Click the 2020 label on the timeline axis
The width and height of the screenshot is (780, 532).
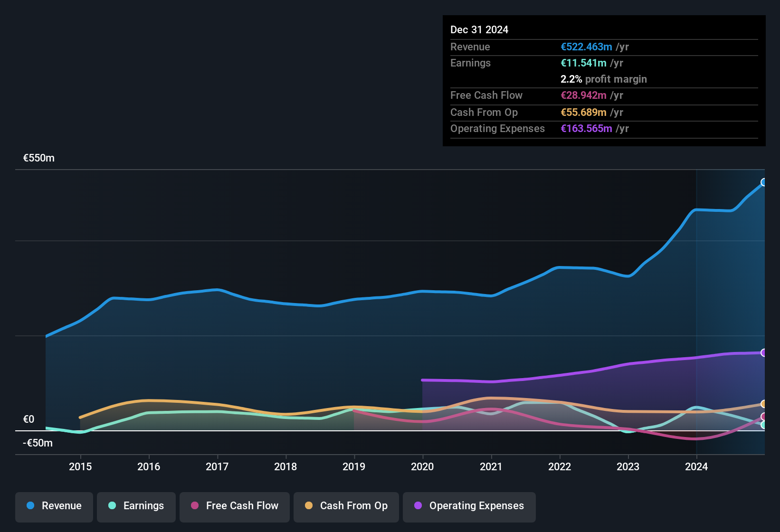[422, 467]
